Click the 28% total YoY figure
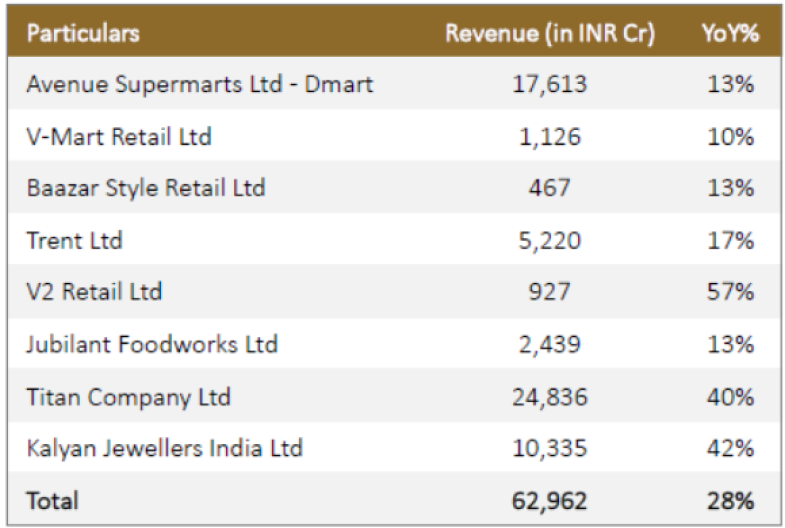The width and height of the screenshot is (785, 528). (730, 500)
